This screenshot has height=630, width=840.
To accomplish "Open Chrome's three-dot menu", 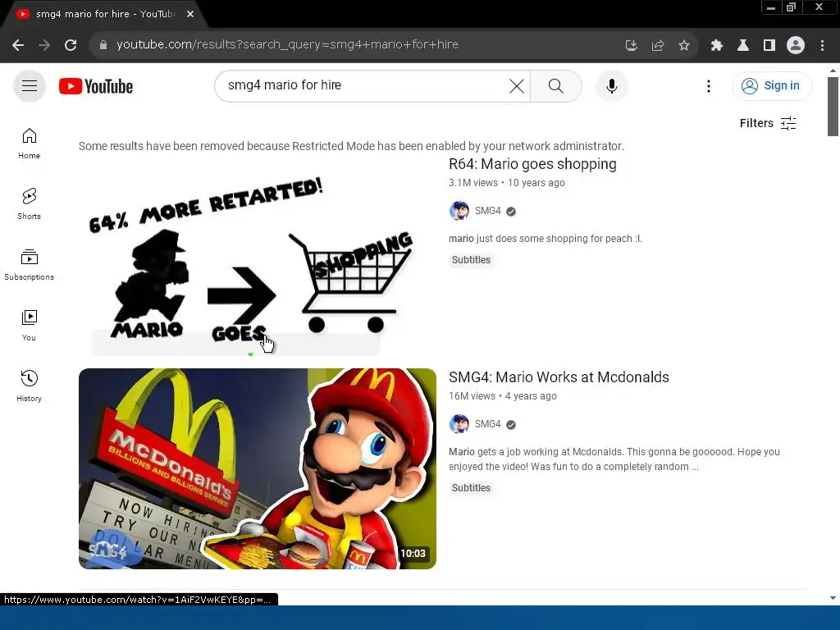I will (x=822, y=45).
